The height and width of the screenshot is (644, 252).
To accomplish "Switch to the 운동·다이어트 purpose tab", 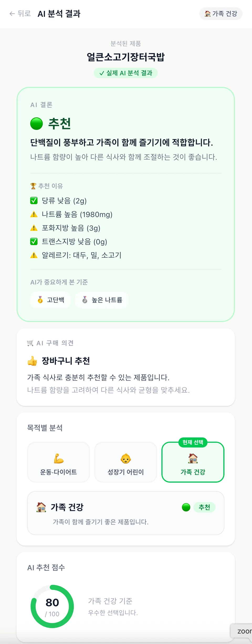I will [59, 462].
